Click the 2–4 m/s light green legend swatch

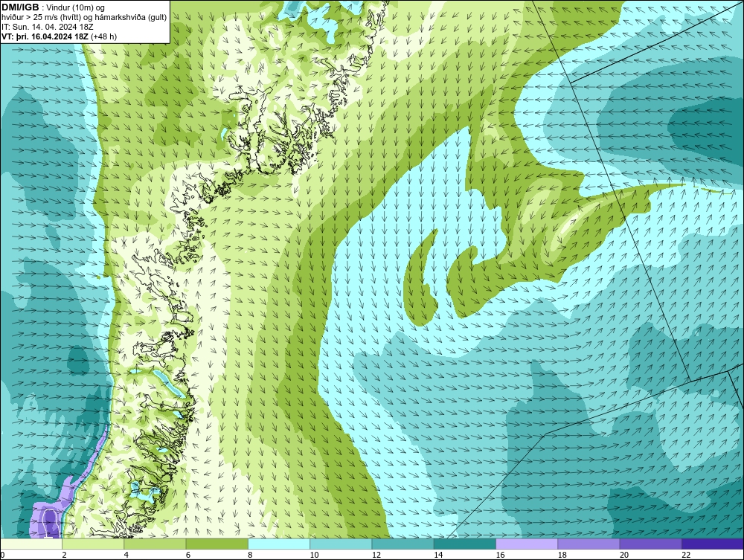(93, 544)
